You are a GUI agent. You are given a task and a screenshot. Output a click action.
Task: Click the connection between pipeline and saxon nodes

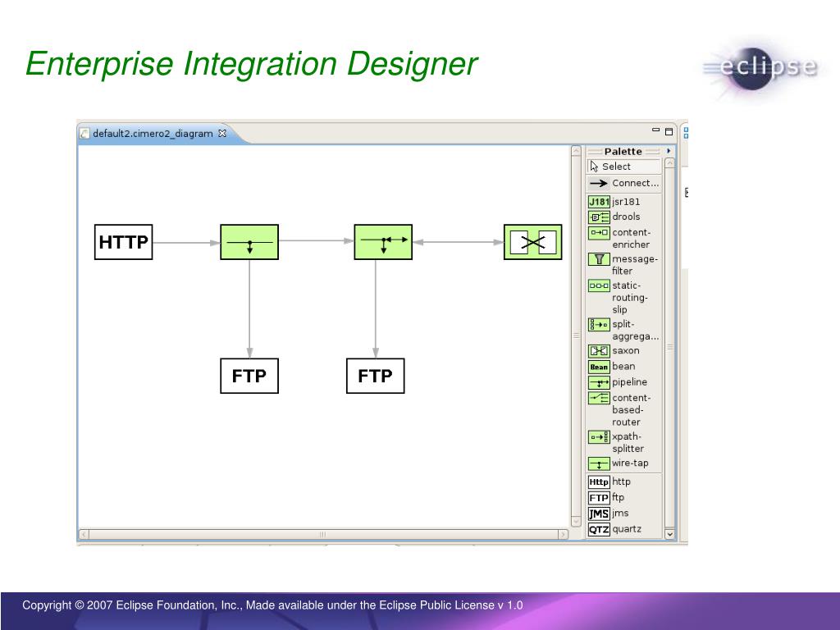458,242
